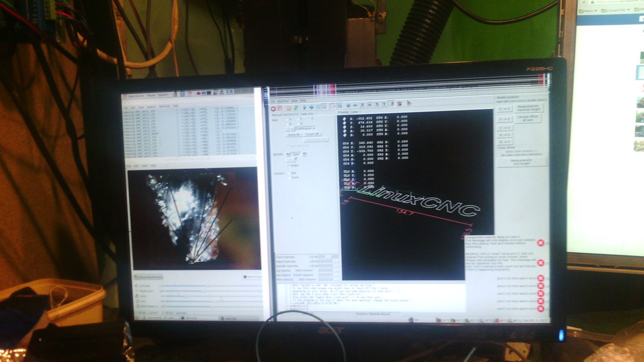
Task: Click the X -> 0 button
Action: coord(505,109)
